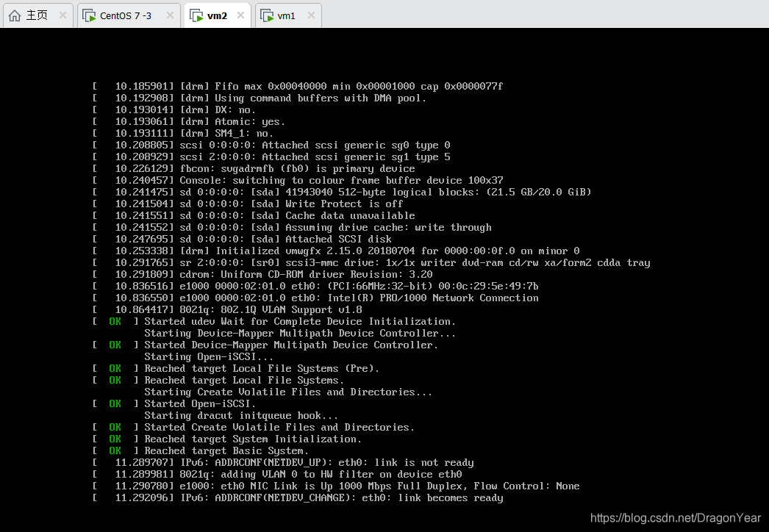Click '[drm] SM4_1: no.' line
This screenshot has height=532, width=769.
183,134
